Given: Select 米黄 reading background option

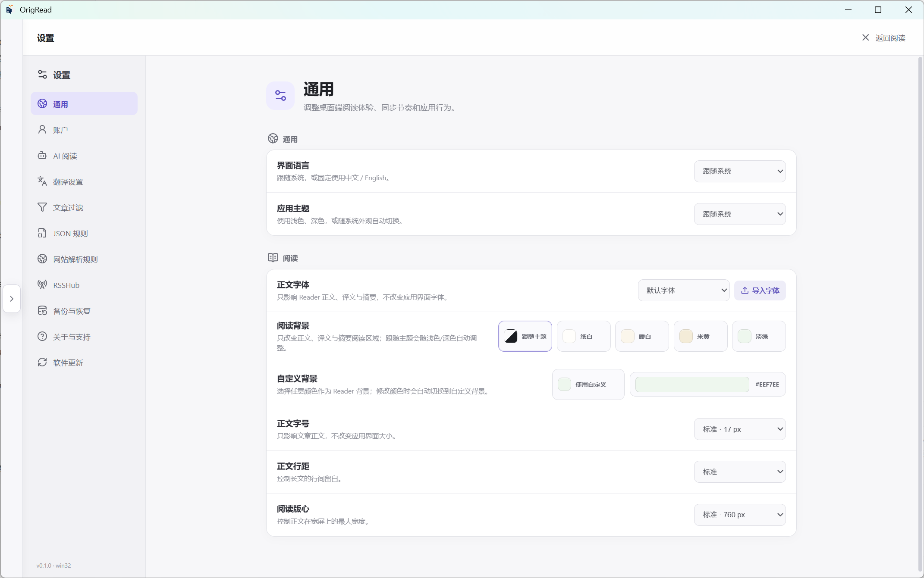Looking at the screenshot, I should click(701, 336).
